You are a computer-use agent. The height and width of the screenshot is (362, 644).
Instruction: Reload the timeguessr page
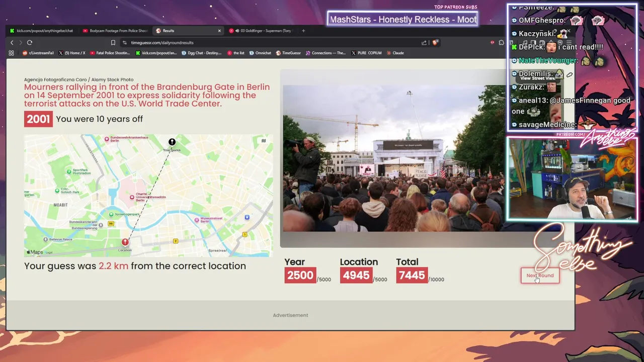coord(30,43)
